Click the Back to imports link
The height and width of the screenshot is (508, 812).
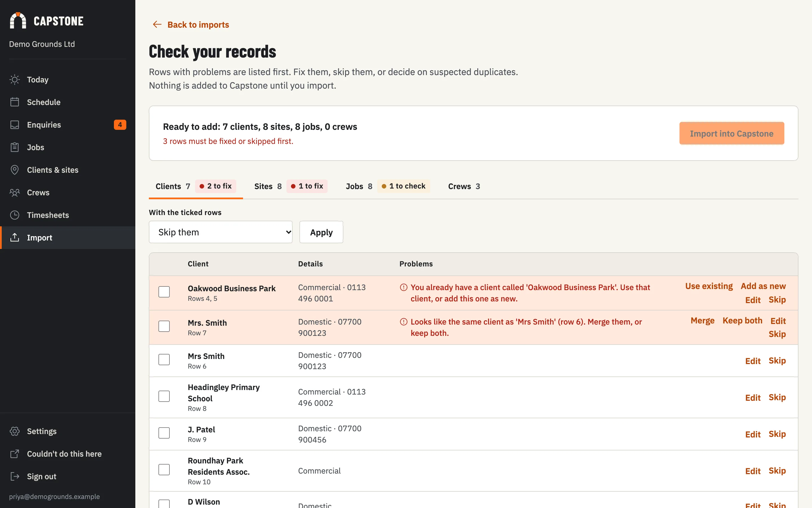tap(191, 25)
